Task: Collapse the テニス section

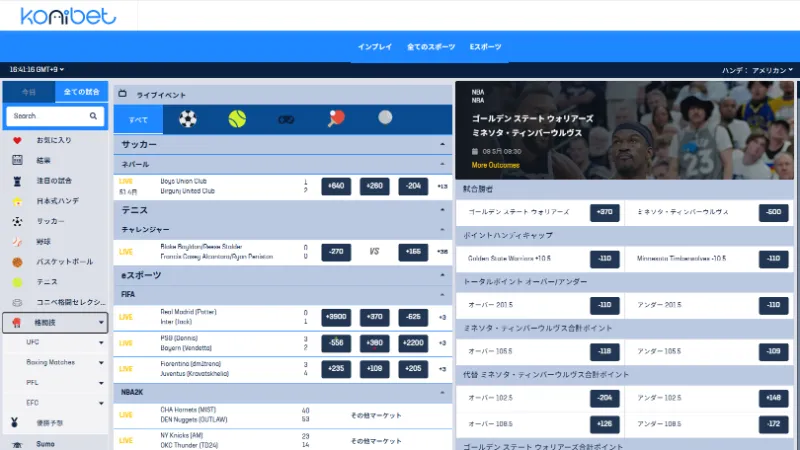Action: coord(442,210)
